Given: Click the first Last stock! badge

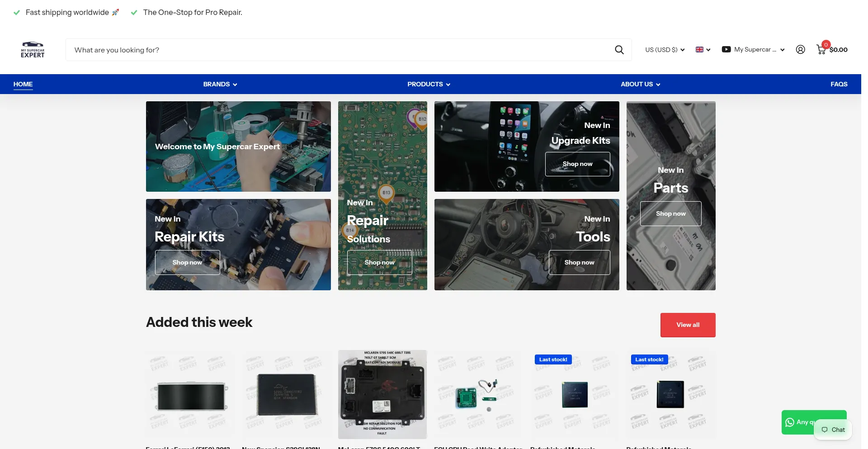Looking at the screenshot, I should click(553, 359).
